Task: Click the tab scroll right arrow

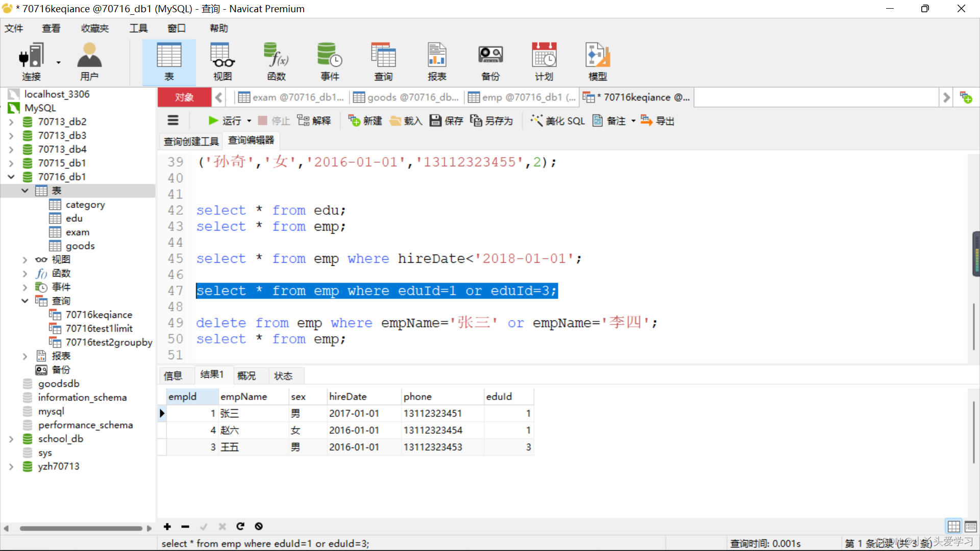Action: pyautogui.click(x=946, y=97)
